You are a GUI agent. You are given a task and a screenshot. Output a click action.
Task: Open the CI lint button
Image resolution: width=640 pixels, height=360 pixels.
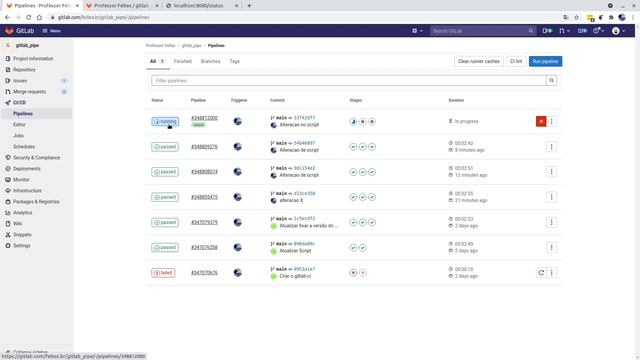[x=516, y=61]
